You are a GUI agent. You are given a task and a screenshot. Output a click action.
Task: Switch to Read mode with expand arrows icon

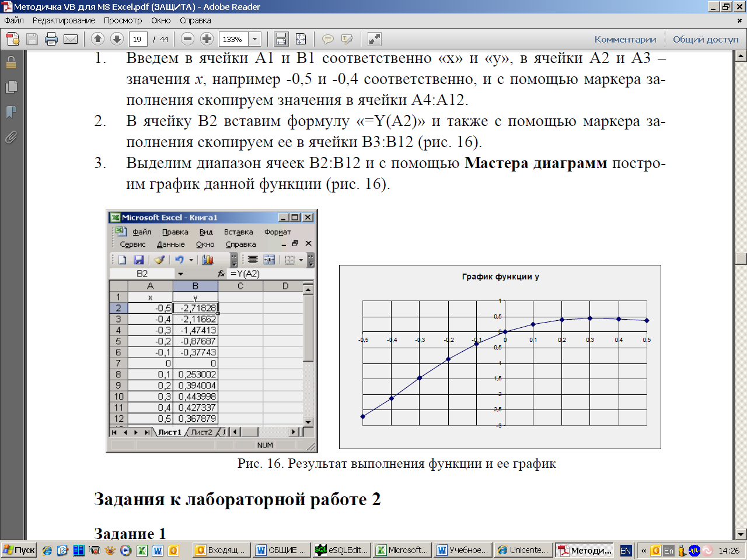click(375, 39)
